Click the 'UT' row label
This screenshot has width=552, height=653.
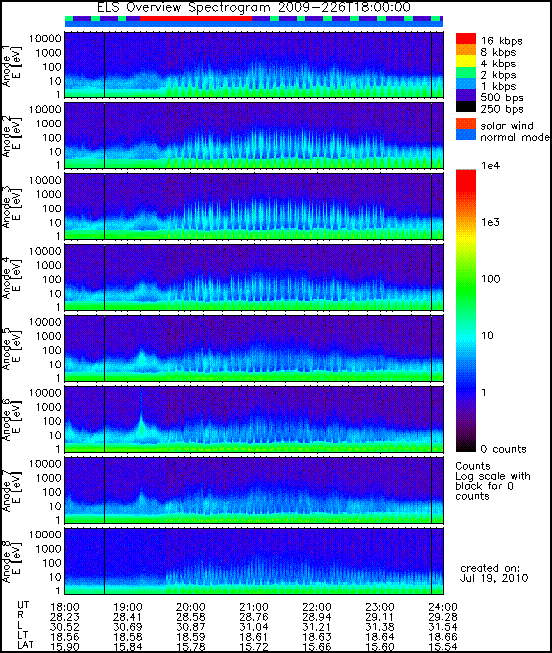point(23,605)
